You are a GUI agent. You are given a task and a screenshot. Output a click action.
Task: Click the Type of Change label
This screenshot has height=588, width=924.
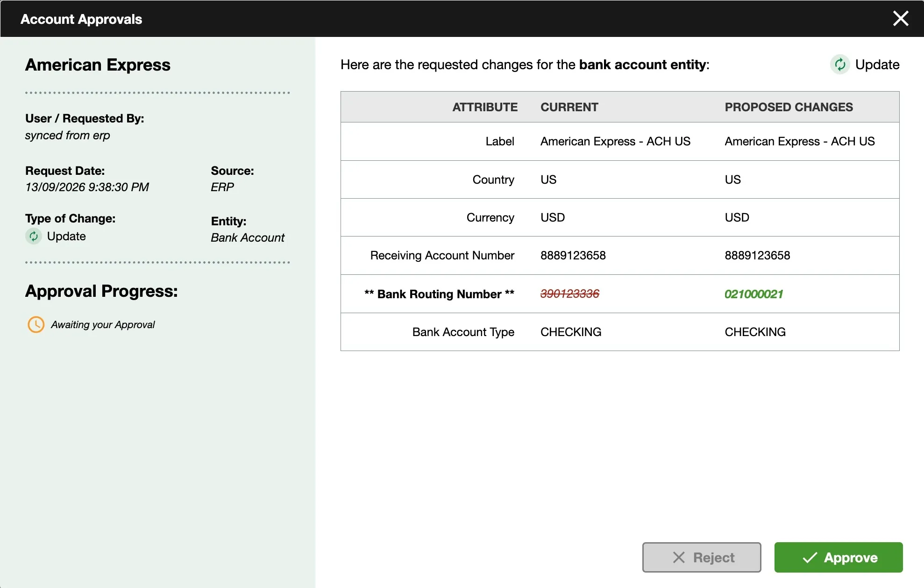(70, 218)
